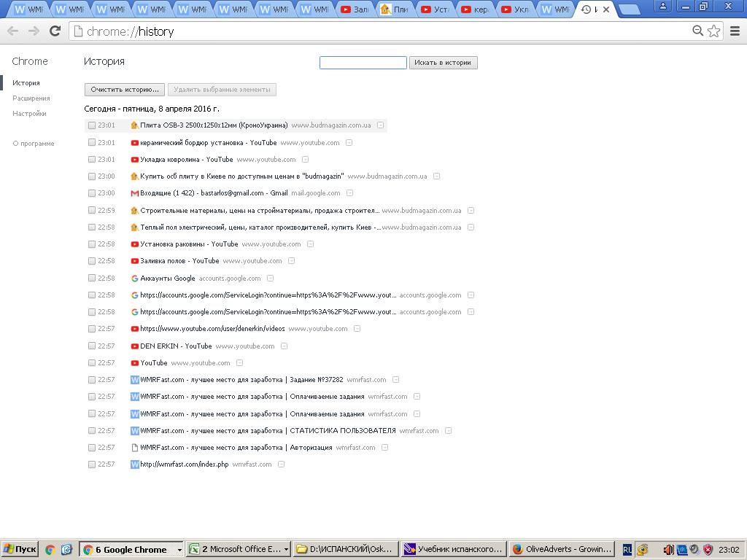Viewport: 747px width, 560px height.
Task: Open dropdown menu for Плита OSB-3 entry
Action: point(380,125)
